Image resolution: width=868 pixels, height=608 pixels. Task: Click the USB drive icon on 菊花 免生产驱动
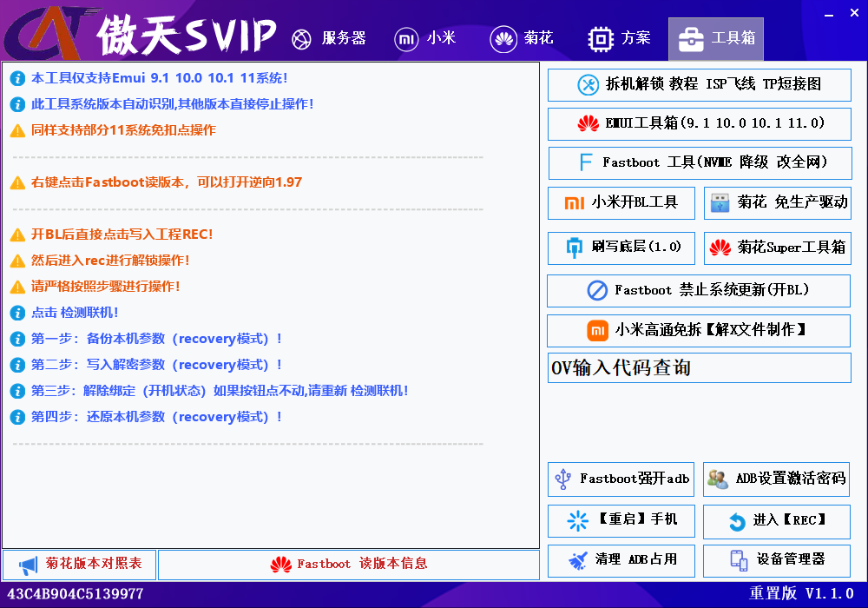[x=720, y=202]
